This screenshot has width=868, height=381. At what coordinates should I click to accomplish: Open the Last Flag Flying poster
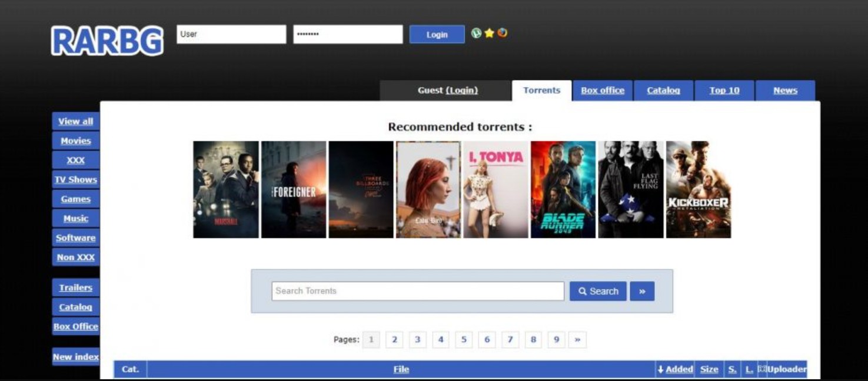tap(631, 189)
